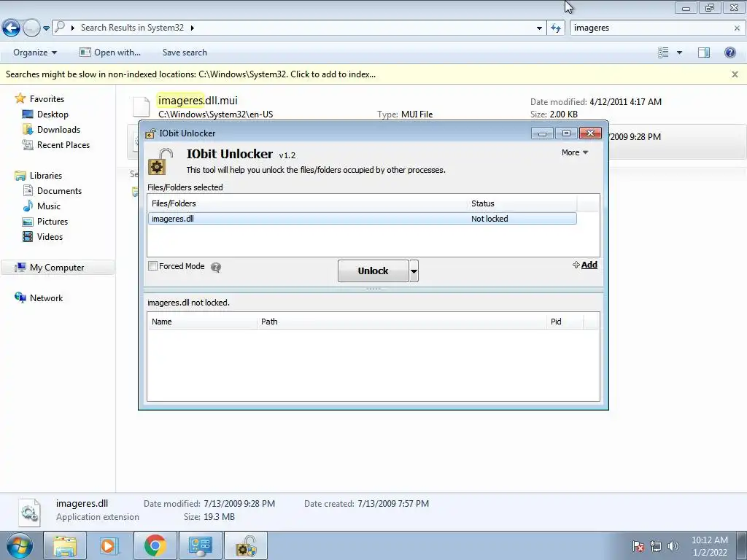Open Windows Explorer from the taskbar
This screenshot has width=747, height=560.
coord(65,545)
